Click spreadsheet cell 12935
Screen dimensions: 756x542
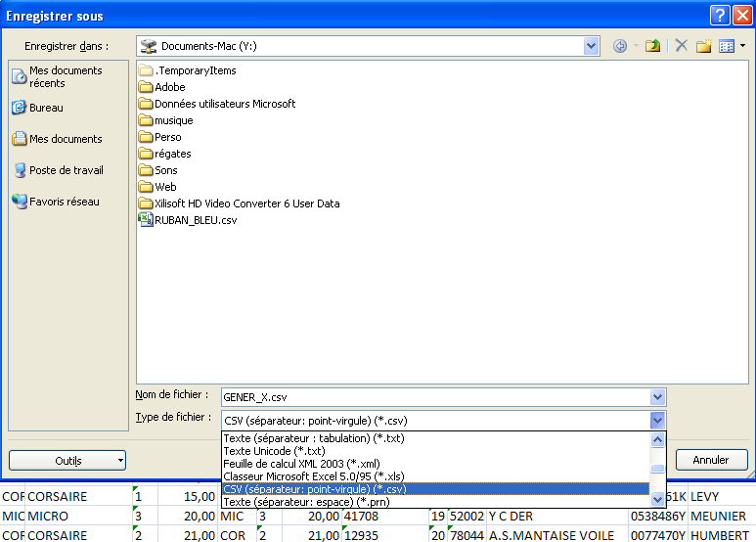pyautogui.click(x=385, y=535)
